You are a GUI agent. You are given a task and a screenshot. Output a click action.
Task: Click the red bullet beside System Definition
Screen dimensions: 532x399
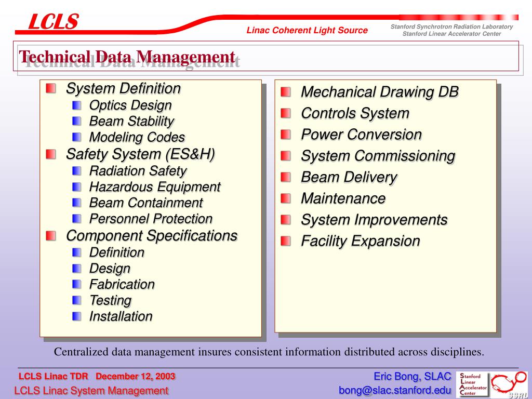coord(51,88)
